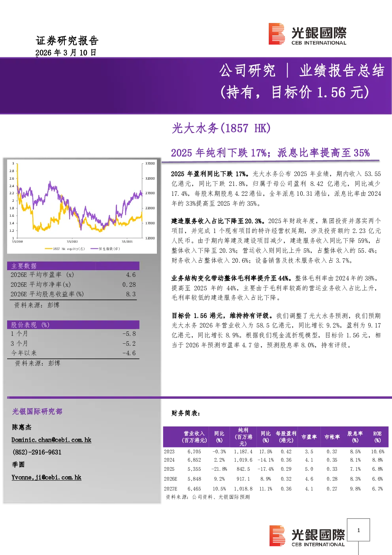Image resolution: width=392 pixels, height=555 pixels.
Task: Click paragraph heading 建造服务收入占比下降至20.3%
Action: (x=218, y=221)
